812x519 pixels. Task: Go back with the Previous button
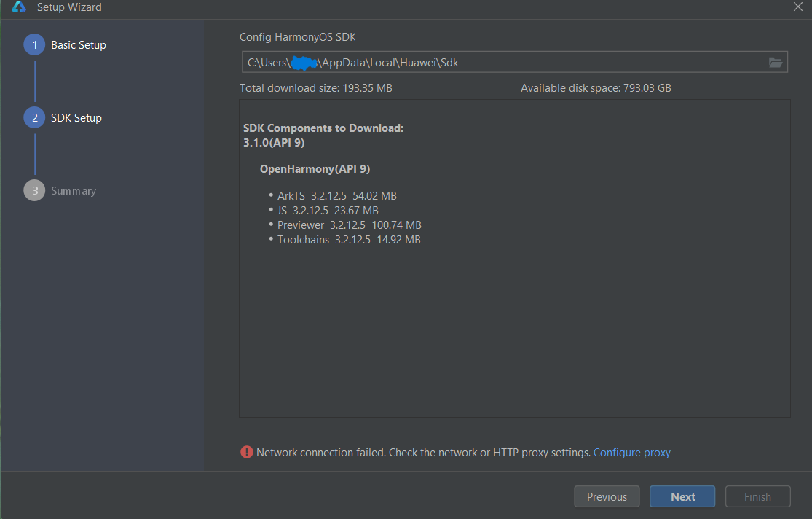click(x=607, y=496)
